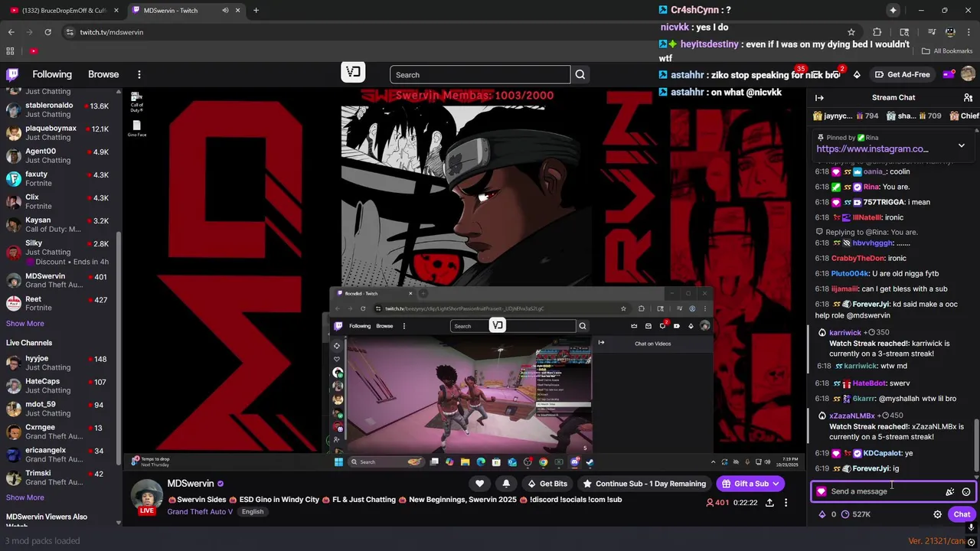This screenshot has width=980, height=551.
Task: Go back to the previous page
Action: tap(11, 32)
